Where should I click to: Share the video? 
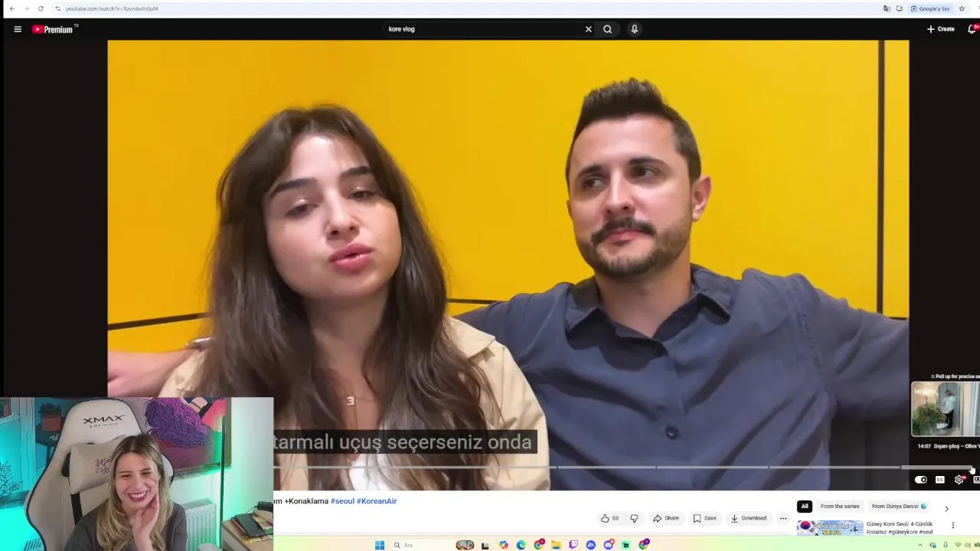tap(665, 518)
